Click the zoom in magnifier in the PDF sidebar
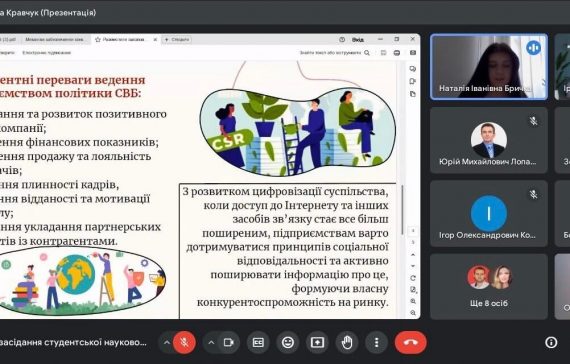Screen dimensions: 570x364 coord(413,301)
